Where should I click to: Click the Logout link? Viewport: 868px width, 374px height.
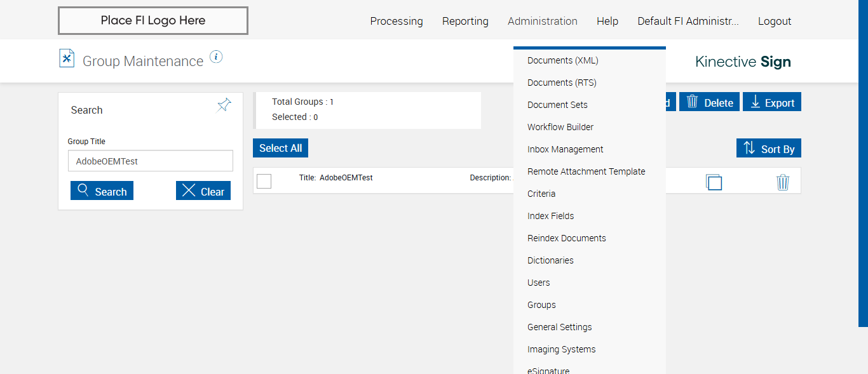tap(774, 21)
